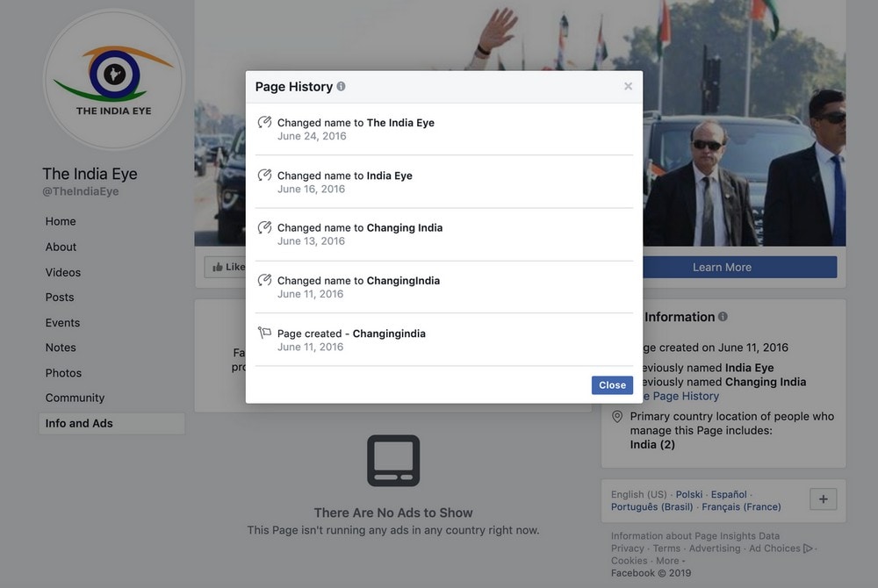Image resolution: width=878 pixels, height=588 pixels.
Task: Open the Terms footer link
Action: pyautogui.click(x=666, y=549)
